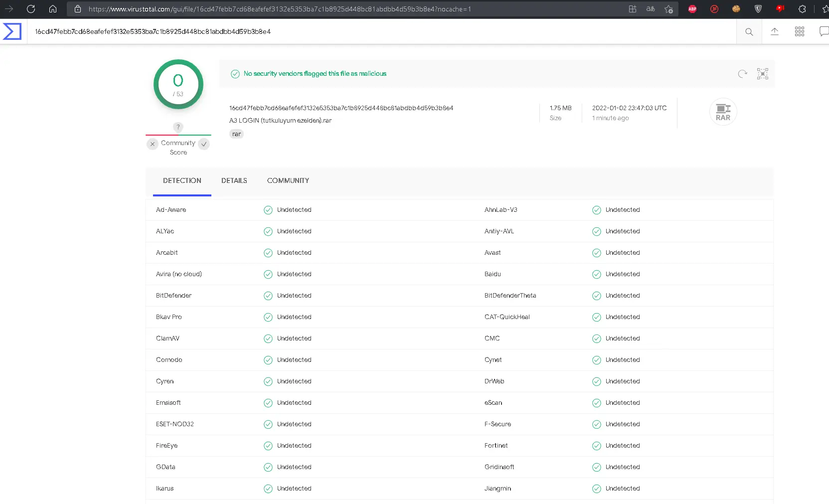Click the Undetected result for Bkav Pro

[x=294, y=317]
